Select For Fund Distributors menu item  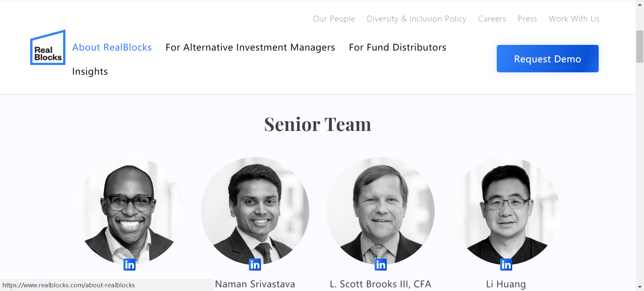(397, 48)
